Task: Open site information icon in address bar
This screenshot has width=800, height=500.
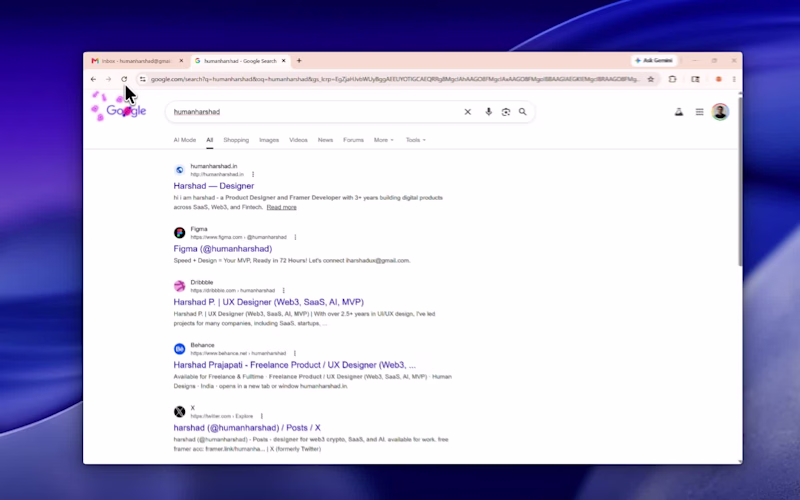Action: [143, 79]
